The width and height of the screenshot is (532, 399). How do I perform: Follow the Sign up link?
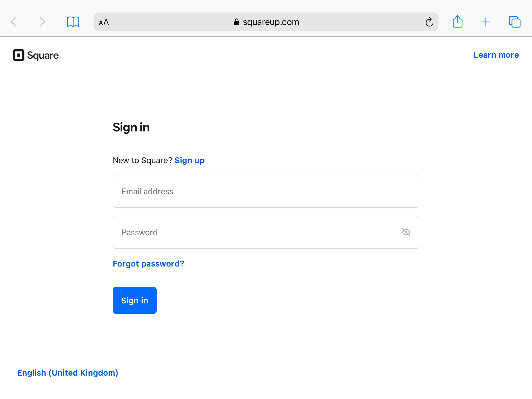pos(190,160)
